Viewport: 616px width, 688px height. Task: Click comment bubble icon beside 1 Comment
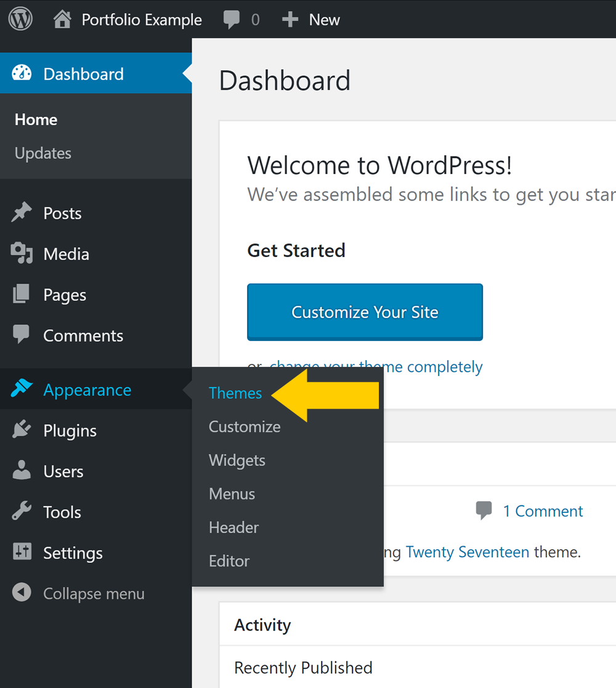coord(484,510)
